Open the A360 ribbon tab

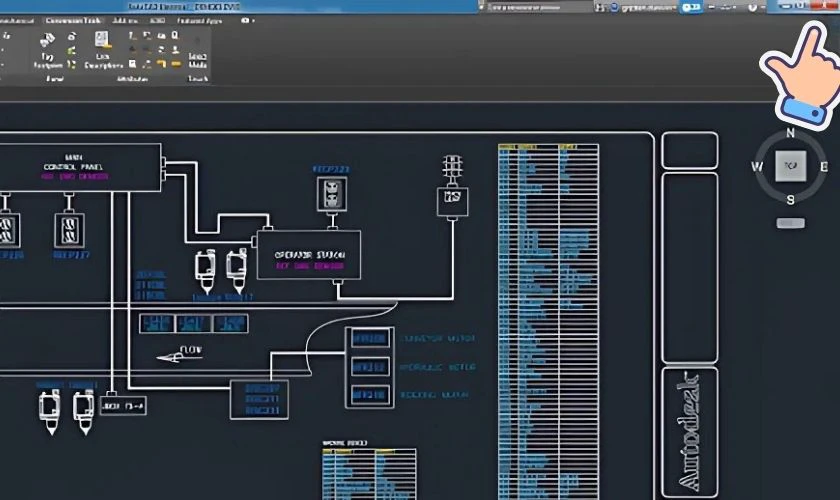pyautogui.click(x=157, y=20)
